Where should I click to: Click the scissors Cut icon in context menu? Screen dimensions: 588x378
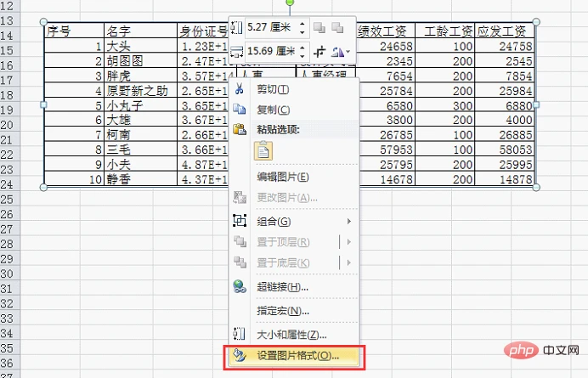(240, 89)
